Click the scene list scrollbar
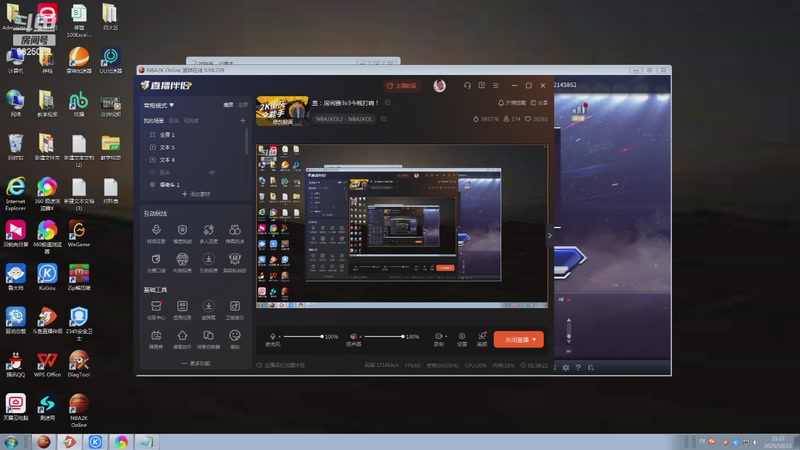 click(247, 141)
